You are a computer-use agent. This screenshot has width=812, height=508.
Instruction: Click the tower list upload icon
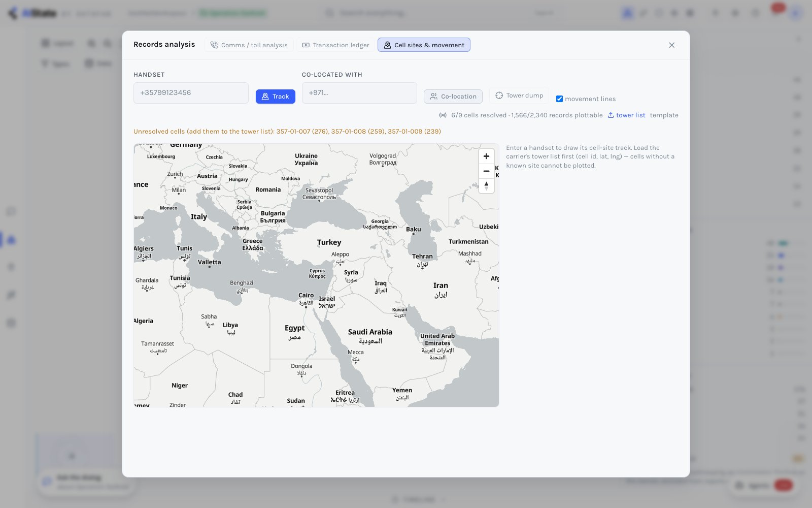[611, 115]
